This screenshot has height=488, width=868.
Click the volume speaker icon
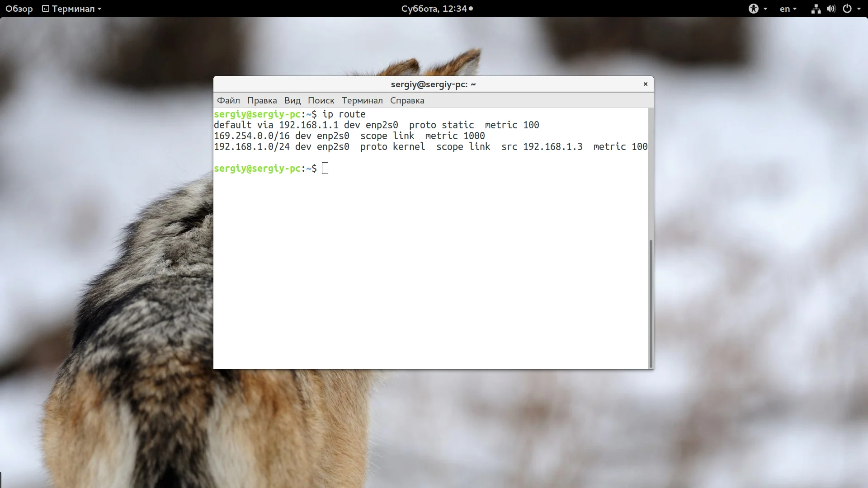pos(831,9)
